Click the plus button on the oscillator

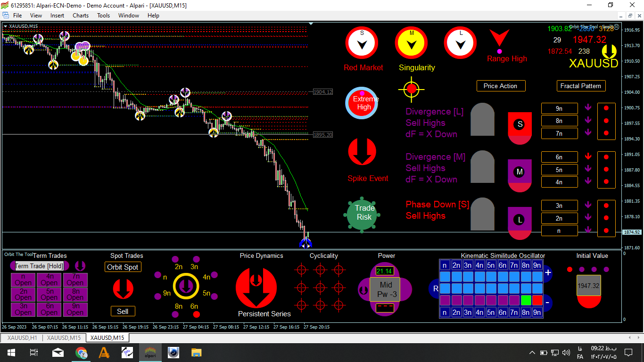(x=548, y=273)
